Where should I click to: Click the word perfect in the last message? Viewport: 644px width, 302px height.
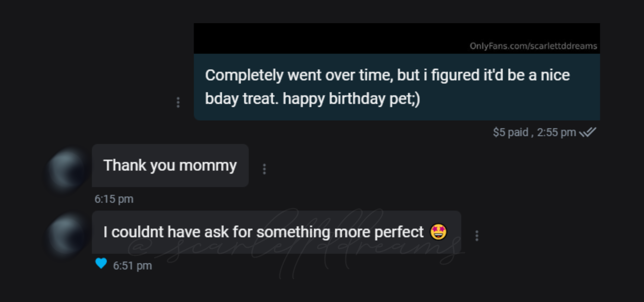[399, 232]
